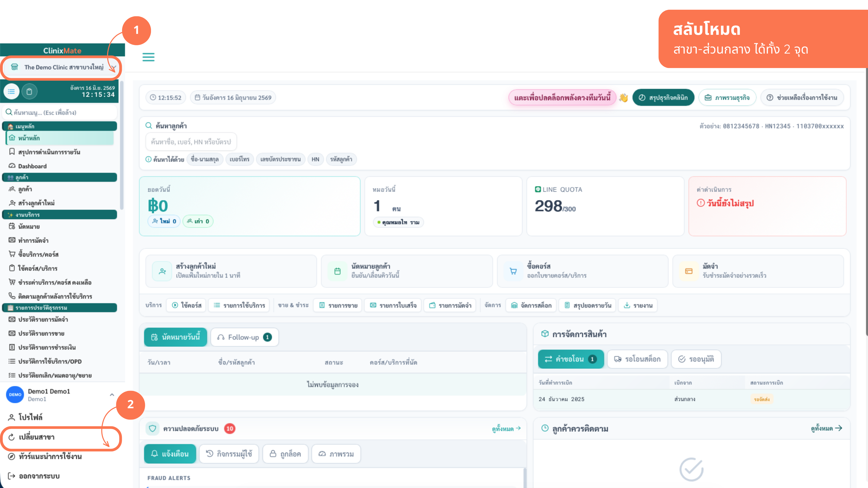The image size is (868, 488).
Task: Click รายการใช้บริการ shortcut button
Action: coord(239,305)
